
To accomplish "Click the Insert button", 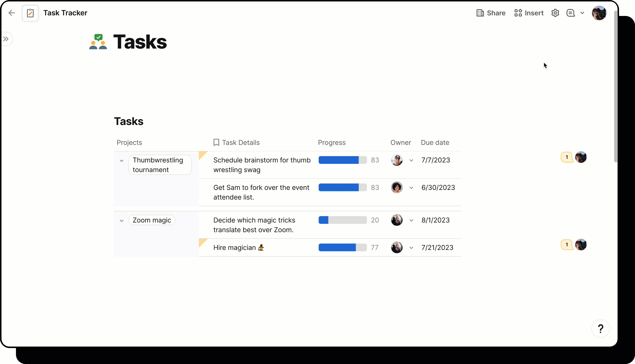I will click(529, 13).
